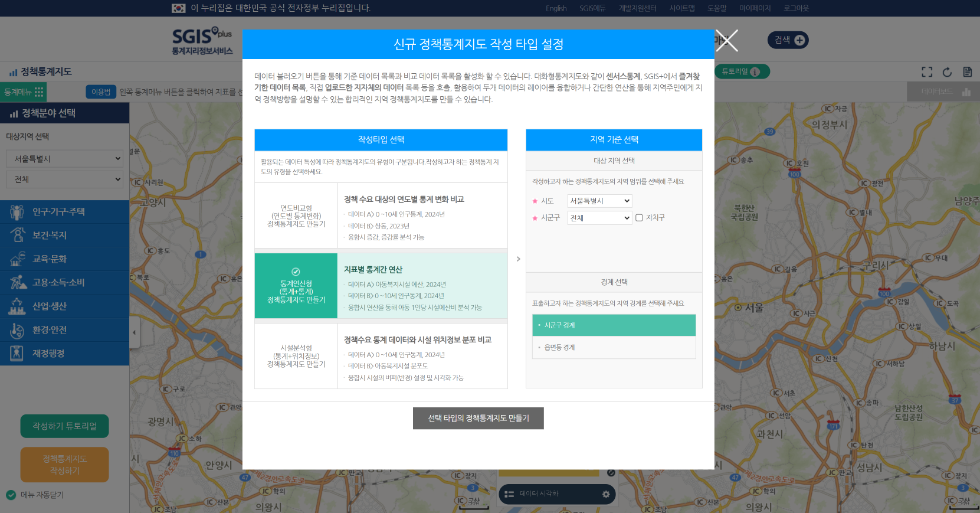980x513 pixels.
Task: Select 인구·가구·주택 category icon
Action: tap(17, 211)
